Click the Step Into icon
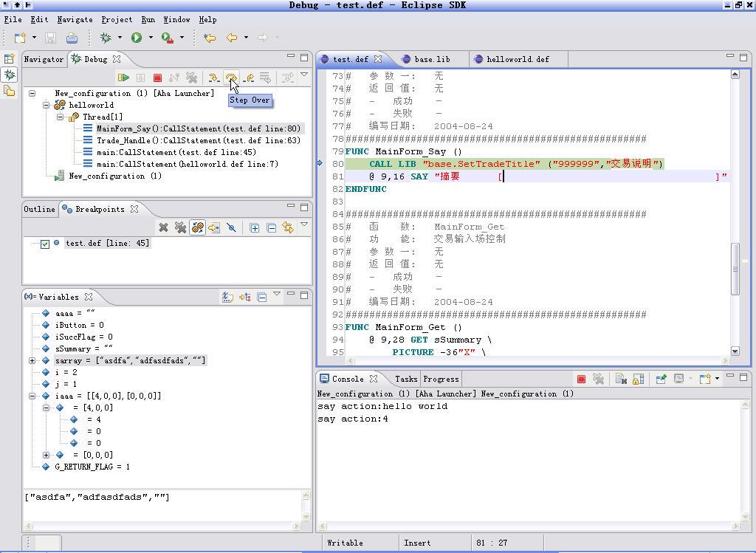The height and width of the screenshot is (553, 756). 213,78
